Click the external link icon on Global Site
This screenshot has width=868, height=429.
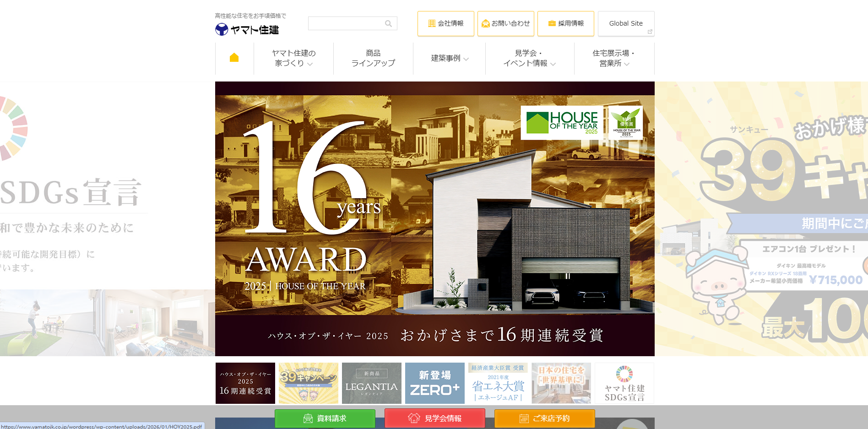(x=650, y=32)
